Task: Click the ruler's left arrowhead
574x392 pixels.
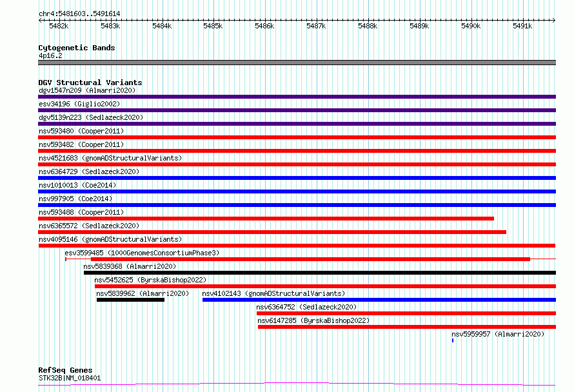Action: click(x=40, y=20)
